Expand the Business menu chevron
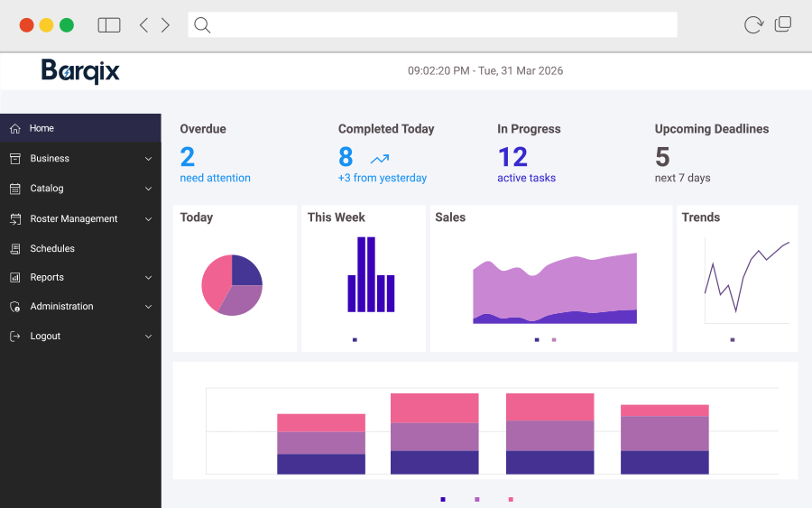Viewport: 812px width, 508px height. [148, 159]
